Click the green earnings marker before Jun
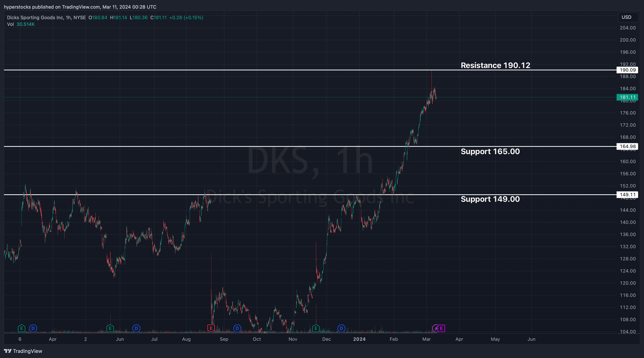The width and height of the screenshot is (644, 358). tap(110, 328)
